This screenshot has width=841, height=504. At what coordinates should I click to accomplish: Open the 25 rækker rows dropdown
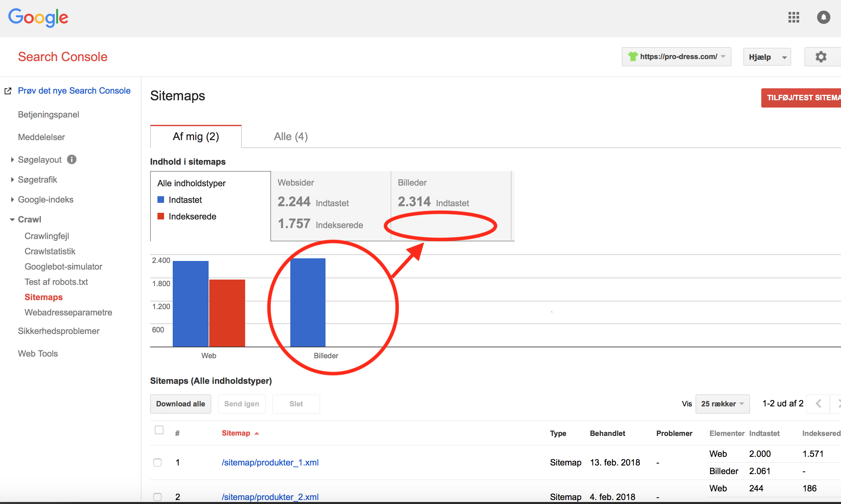722,404
